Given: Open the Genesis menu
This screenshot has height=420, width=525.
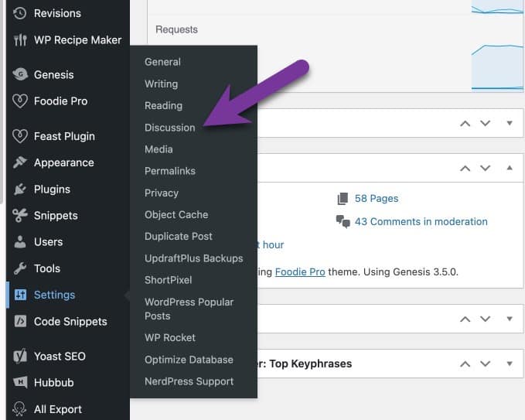Looking at the screenshot, I should (54, 74).
